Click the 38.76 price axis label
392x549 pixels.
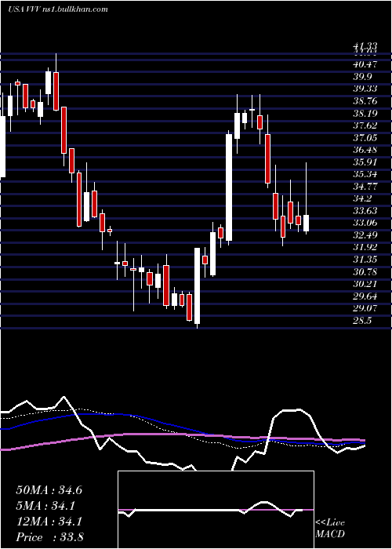365,101
